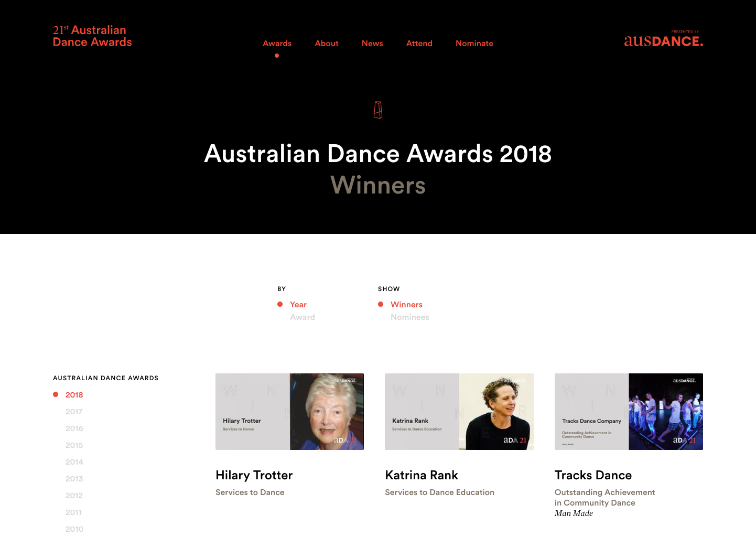Click 'Outstanding Achievement in Community Dance' text
The height and width of the screenshot is (537, 756).
pos(605,498)
